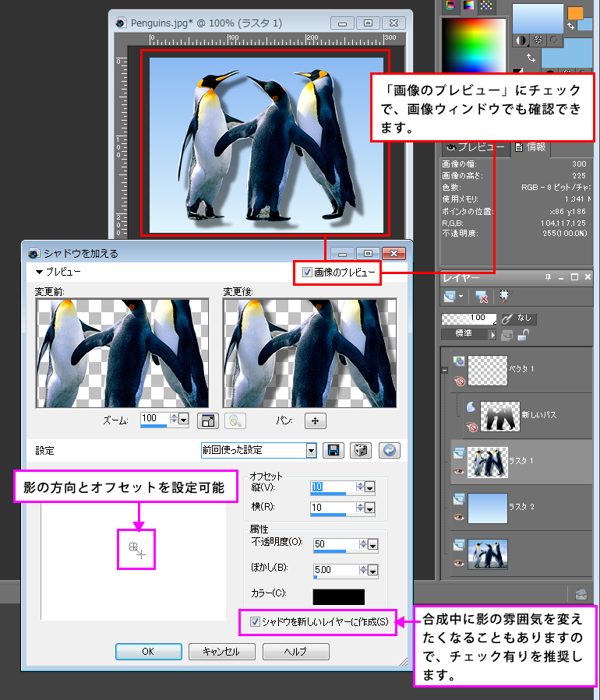Click the ぼかし(B) value field showing 5.00
Screen dimensions: 600x700
pos(337,570)
